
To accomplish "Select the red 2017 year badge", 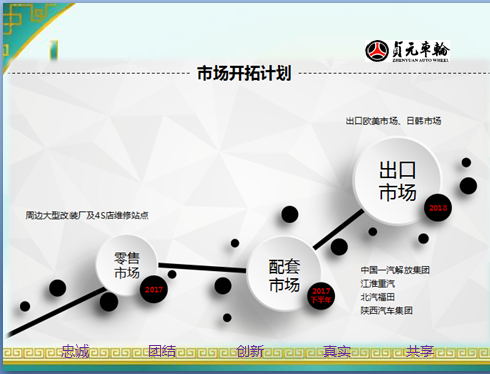I will (x=154, y=289).
